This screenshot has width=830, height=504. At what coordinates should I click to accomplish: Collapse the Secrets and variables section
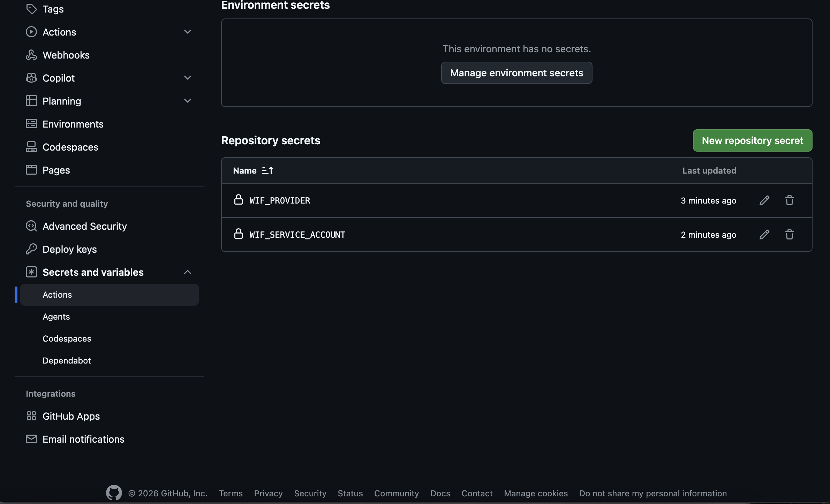[188, 272]
